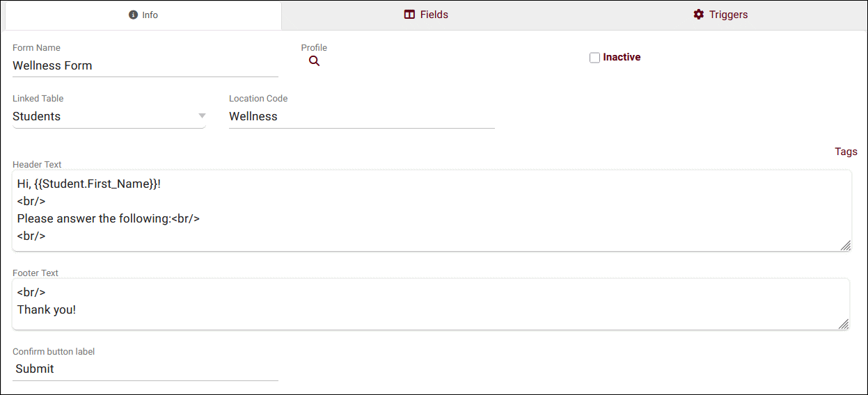Viewport: 868px width, 395px height.
Task: Click the Triggers tab's gear icon
Action: click(x=699, y=15)
